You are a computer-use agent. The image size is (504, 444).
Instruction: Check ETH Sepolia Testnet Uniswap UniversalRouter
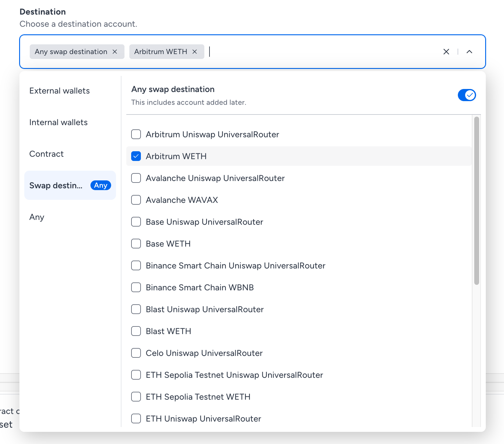point(136,375)
